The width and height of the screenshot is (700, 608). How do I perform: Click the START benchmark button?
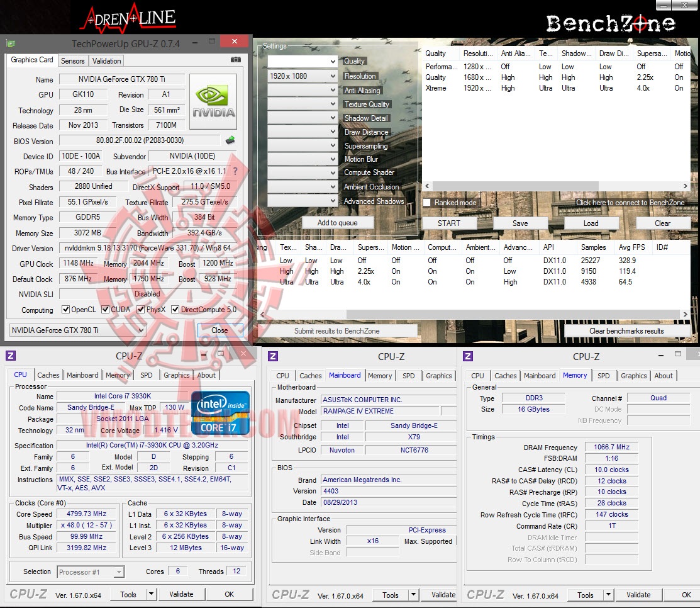click(448, 223)
